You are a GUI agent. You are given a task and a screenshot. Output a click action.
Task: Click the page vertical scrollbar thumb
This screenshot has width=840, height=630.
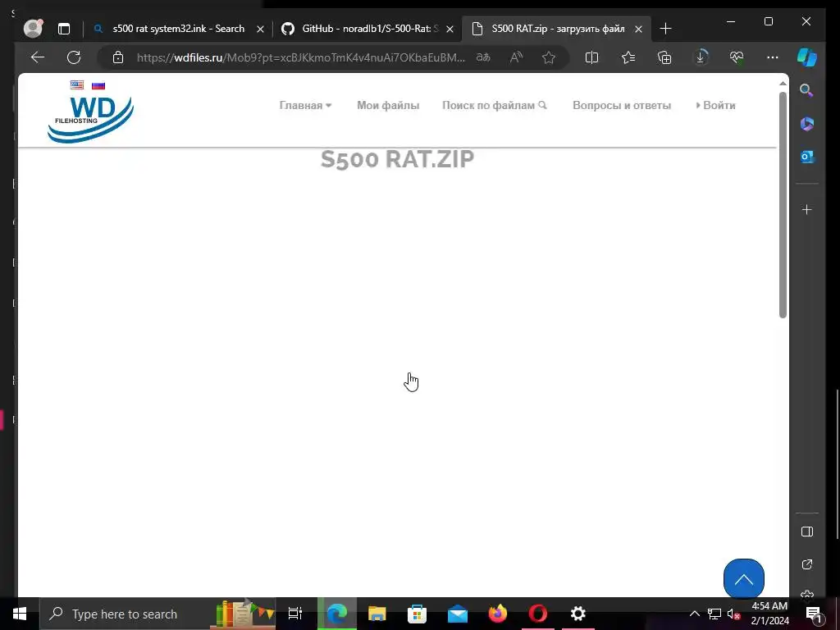click(783, 204)
